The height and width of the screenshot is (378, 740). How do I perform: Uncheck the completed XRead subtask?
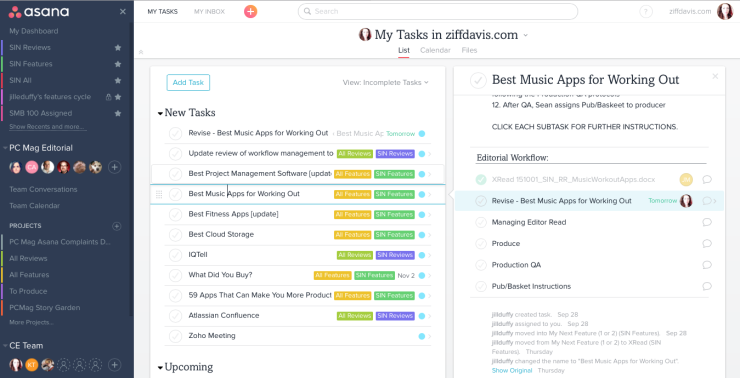coord(481,179)
